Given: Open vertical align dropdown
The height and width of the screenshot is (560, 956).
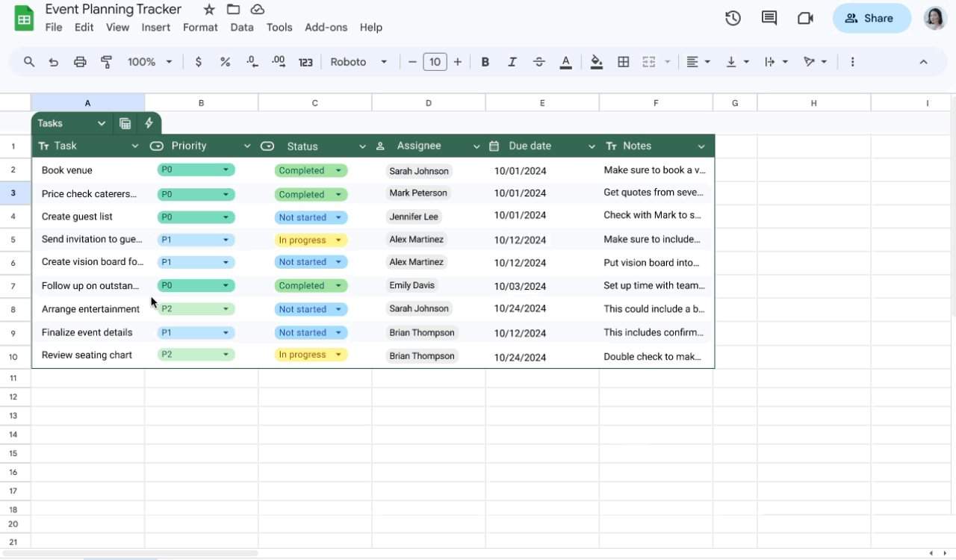Looking at the screenshot, I should click(x=737, y=62).
